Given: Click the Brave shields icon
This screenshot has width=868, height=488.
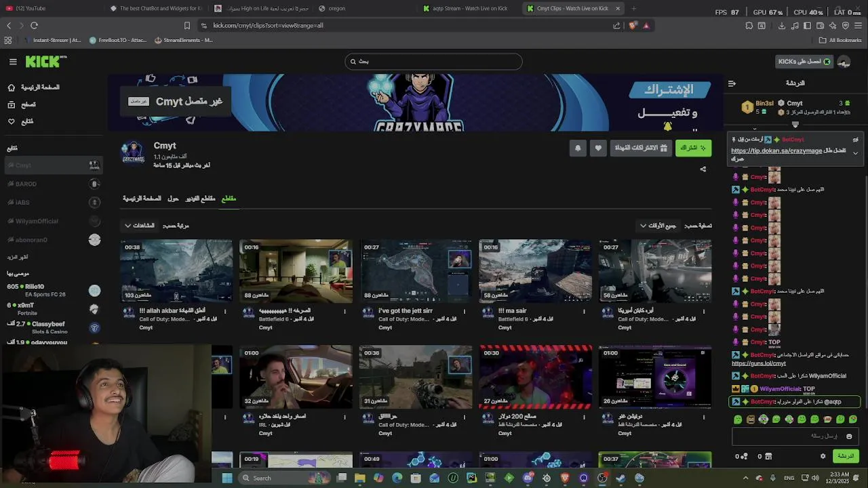Looking at the screenshot, I should click(x=633, y=26).
